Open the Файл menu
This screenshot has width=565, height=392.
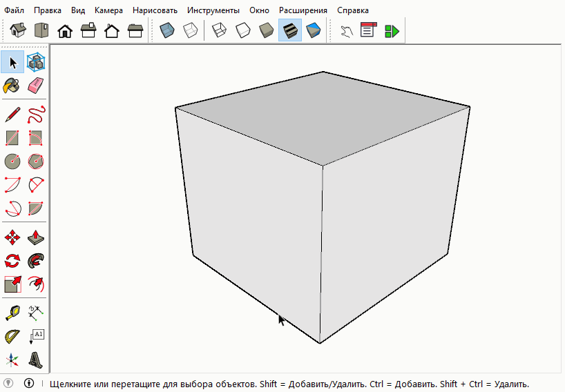click(14, 10)
